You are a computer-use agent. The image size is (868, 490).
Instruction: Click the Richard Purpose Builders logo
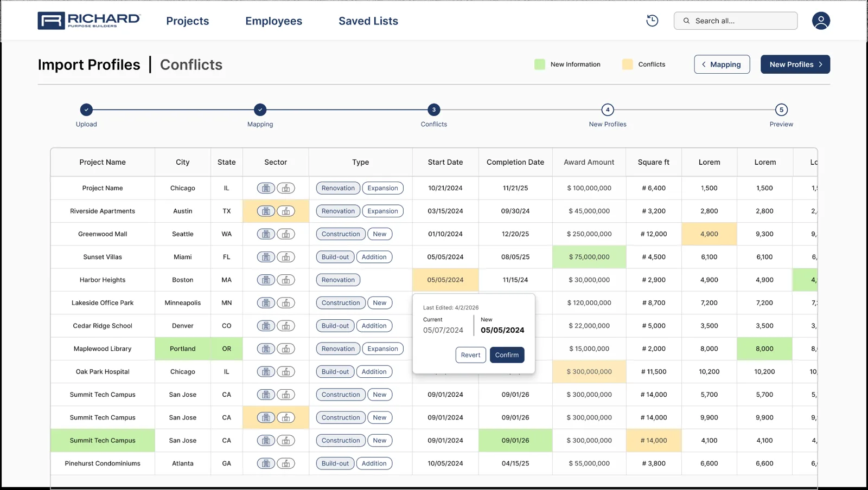point(89,21)
